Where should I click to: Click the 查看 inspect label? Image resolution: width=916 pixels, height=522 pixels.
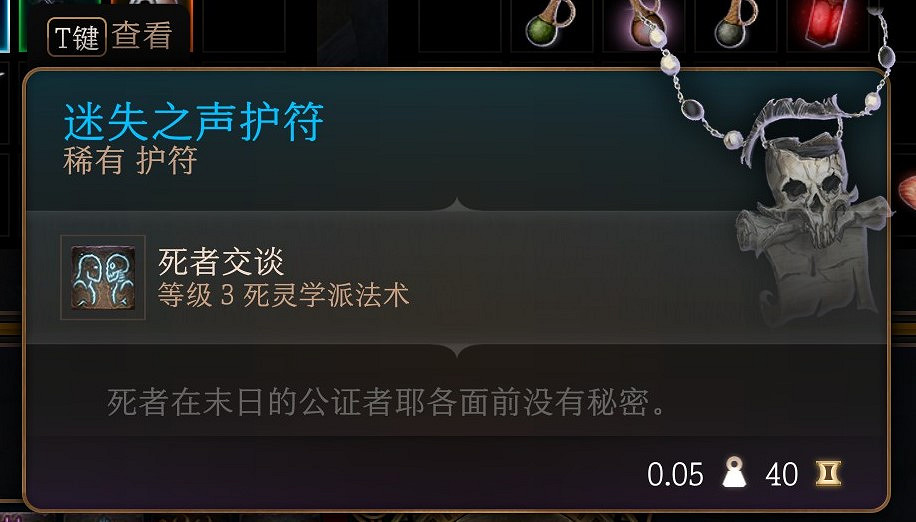141,36
